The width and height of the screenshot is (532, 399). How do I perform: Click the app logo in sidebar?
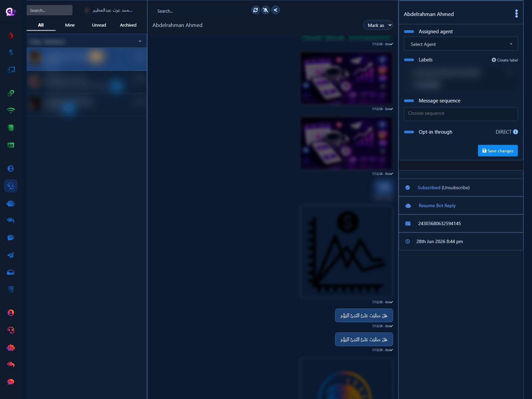(x=11, y=12)
